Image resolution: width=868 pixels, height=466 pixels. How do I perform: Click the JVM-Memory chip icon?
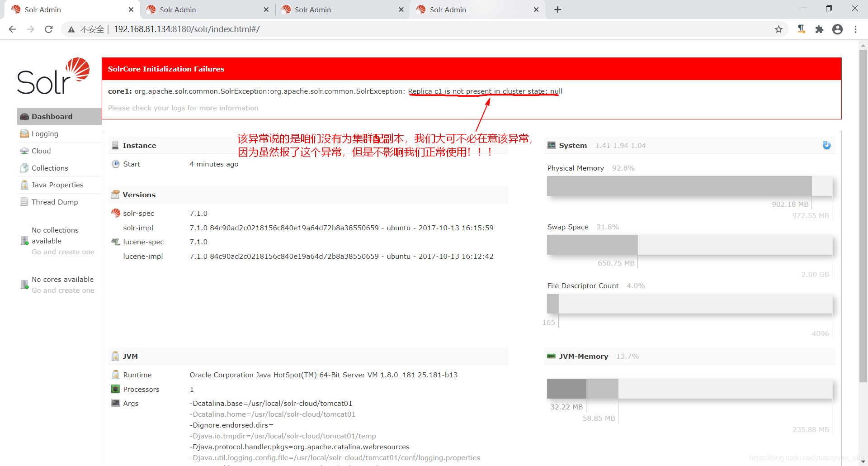(x=551, y=356)
